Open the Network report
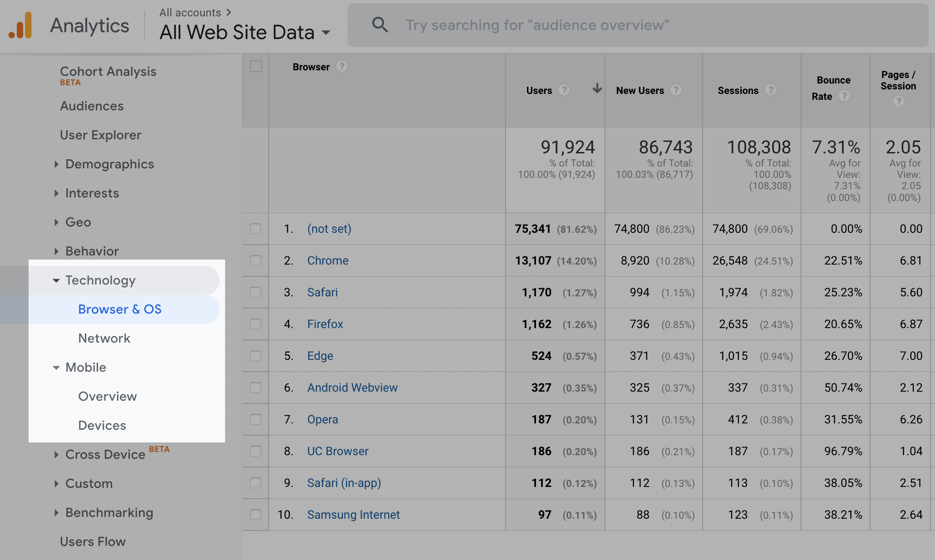 [104, 339]
